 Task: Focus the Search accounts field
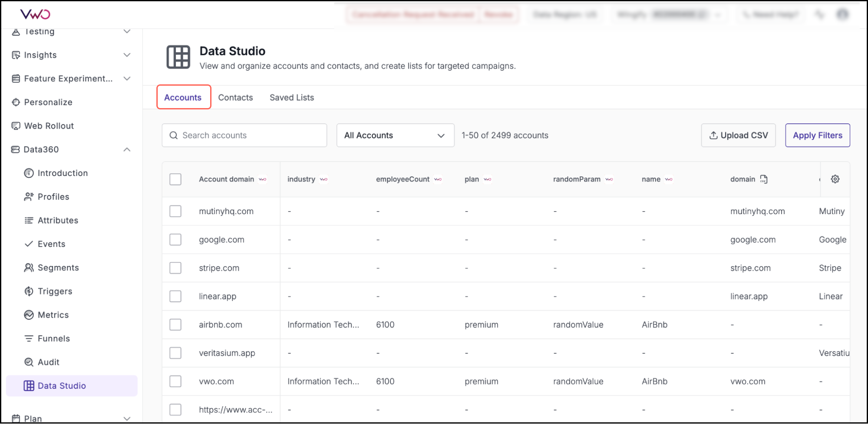(244, 136)
